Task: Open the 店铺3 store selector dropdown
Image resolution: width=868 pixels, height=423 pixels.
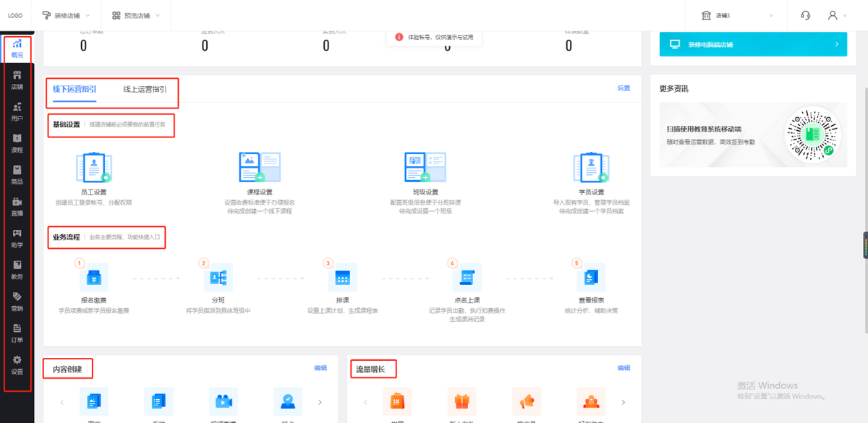Action: (x=736, y=15)
